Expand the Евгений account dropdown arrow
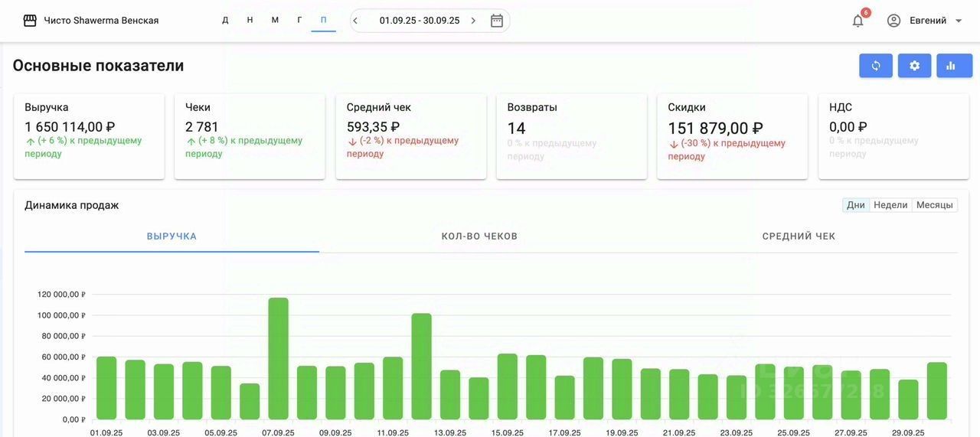The height and width of the screenshot is (437, 980). tap(959, 21)
